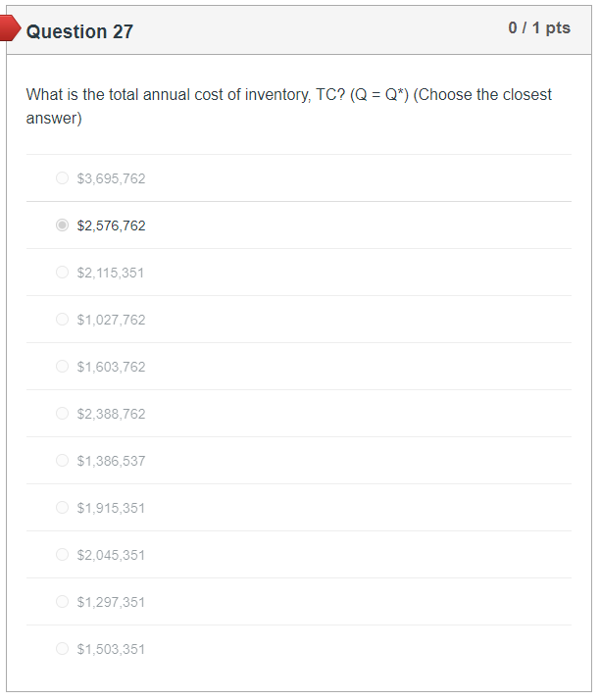600x700 pixels.
Task: Select the $1,503,351 radio button
Action: [x=63, y=649]
